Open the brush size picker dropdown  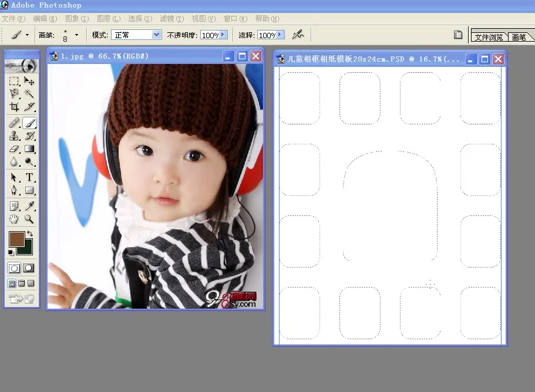[x=76, y=35]
